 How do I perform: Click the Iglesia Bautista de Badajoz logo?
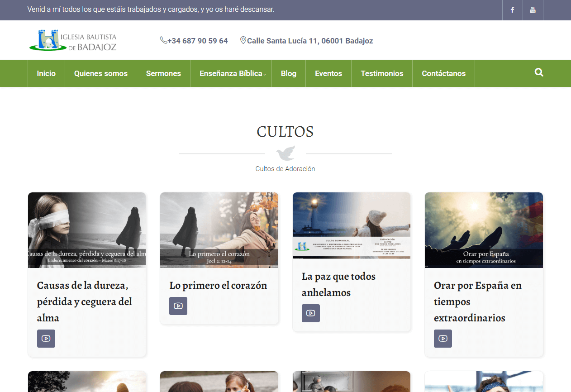click(73, 40)
